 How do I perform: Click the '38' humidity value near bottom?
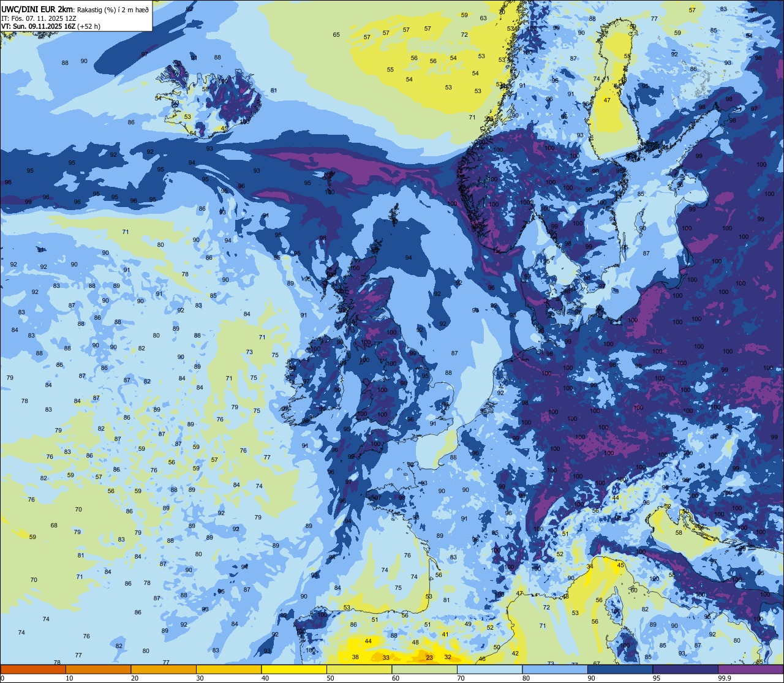click(x=355, y=657)
